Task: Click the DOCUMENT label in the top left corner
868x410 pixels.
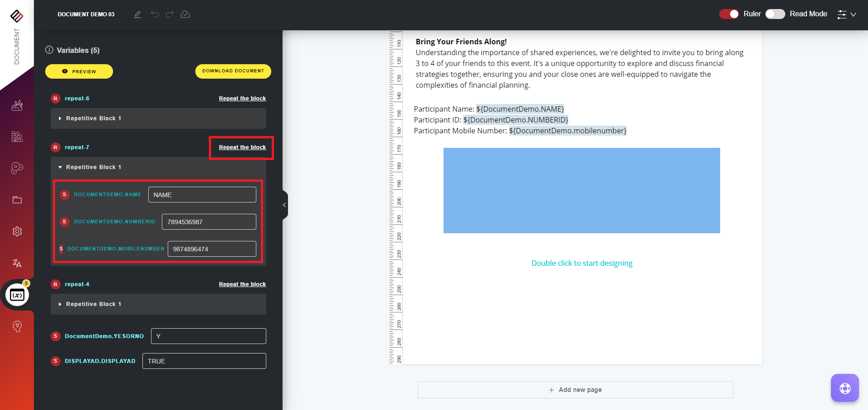Action: 17,47
